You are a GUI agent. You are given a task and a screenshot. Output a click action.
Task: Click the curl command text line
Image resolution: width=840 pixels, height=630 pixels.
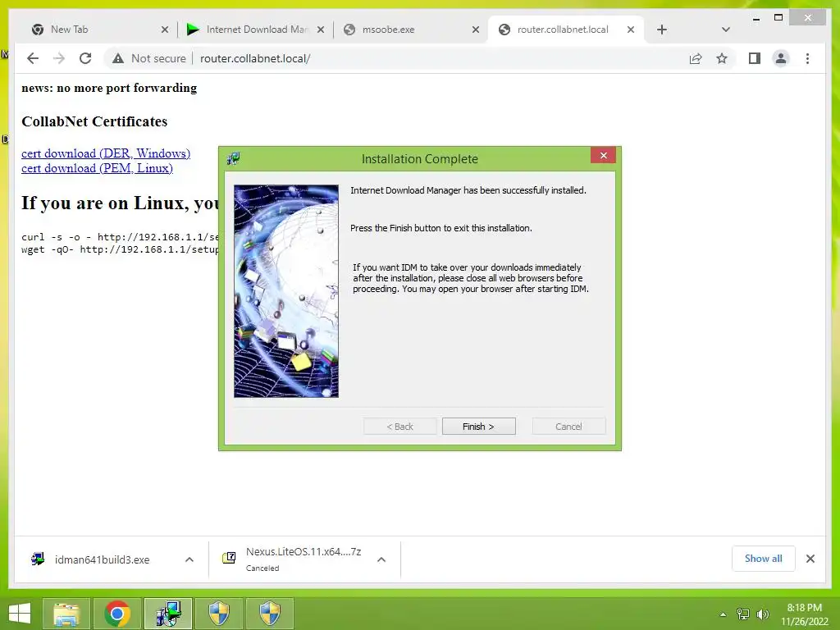pyautogui.click(x=120, y=237)
